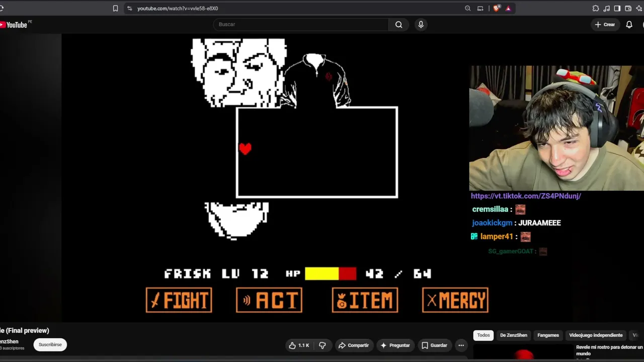Viewport: 644px width, 362px height.
Task: Click the media control music note icon
Action: tap(606, 9)
